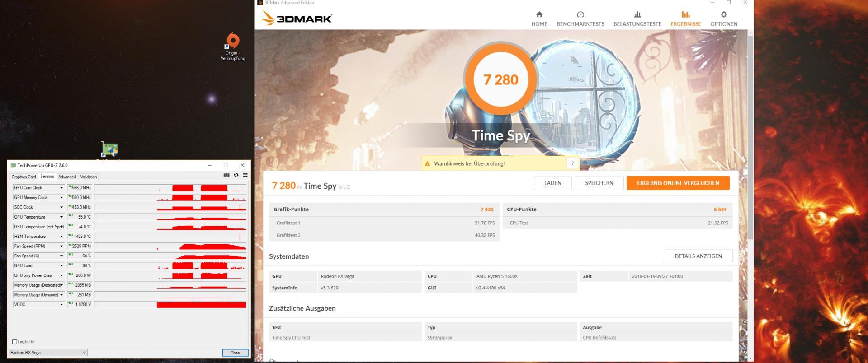
Task: Expand Fan Speed (RPM) sensor dropdown
Action: (61, 247)
